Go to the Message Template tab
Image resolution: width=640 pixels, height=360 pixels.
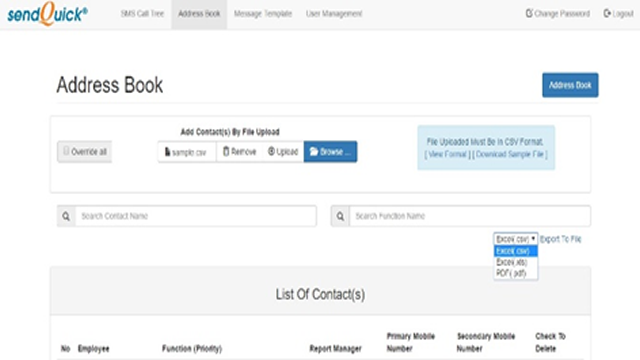point(263,13)
